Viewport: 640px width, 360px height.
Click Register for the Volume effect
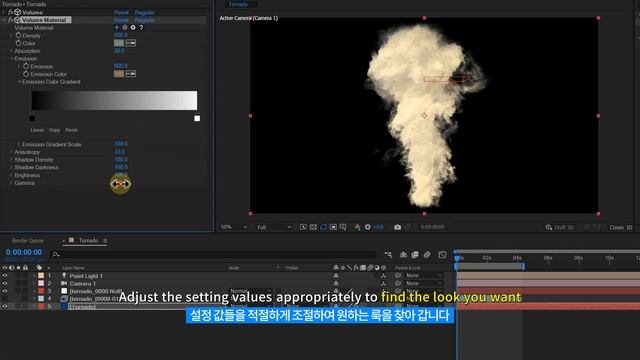coord(144,12)
